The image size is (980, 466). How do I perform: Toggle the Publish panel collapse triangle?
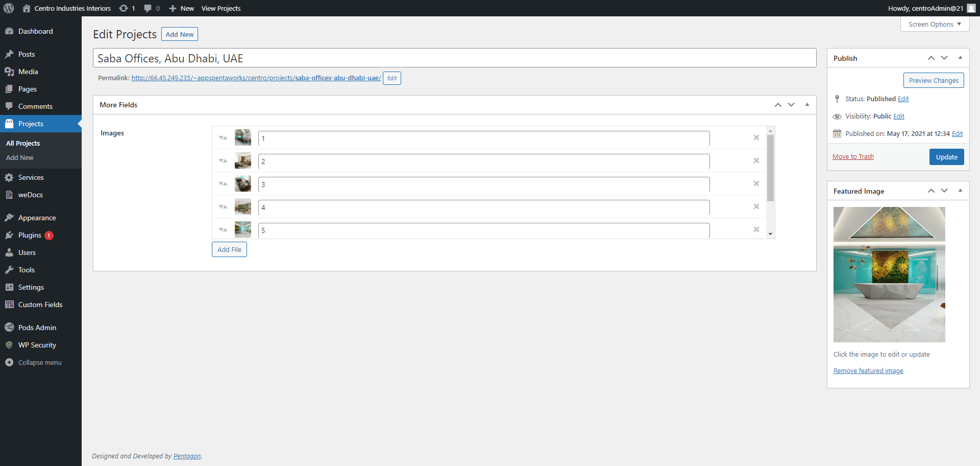pos(960,58)
